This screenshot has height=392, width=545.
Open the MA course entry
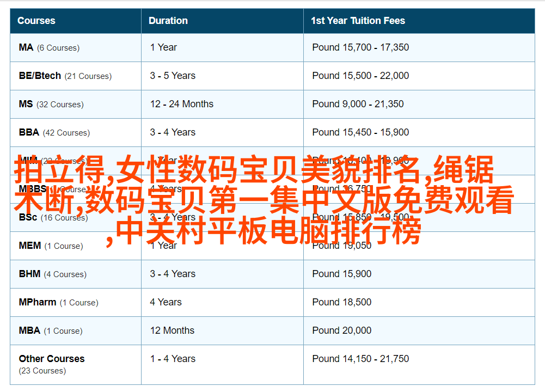26,47
